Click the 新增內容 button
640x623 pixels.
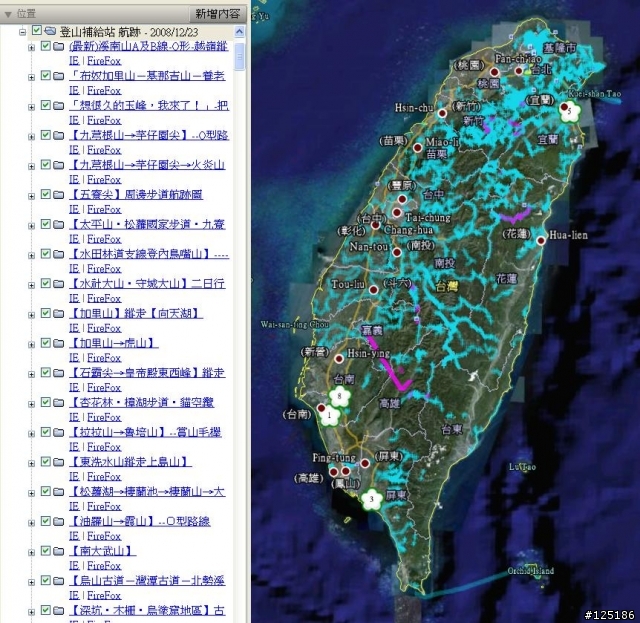coord(218,14)
